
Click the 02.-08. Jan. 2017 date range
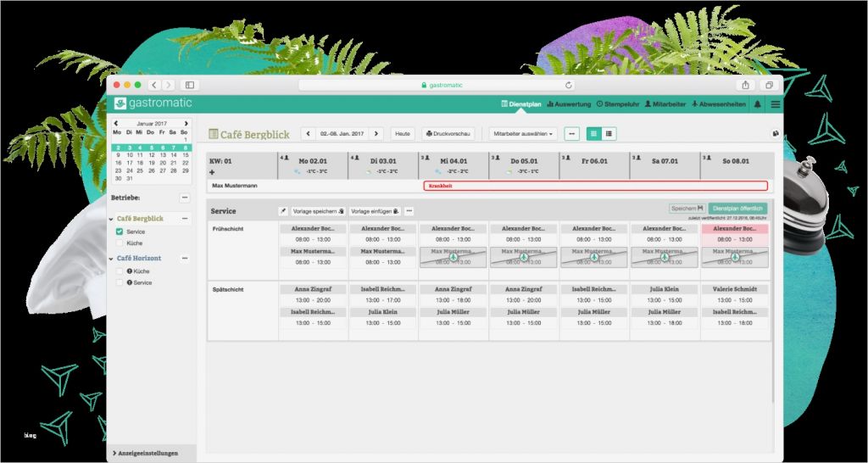click(x=342, y=133)
